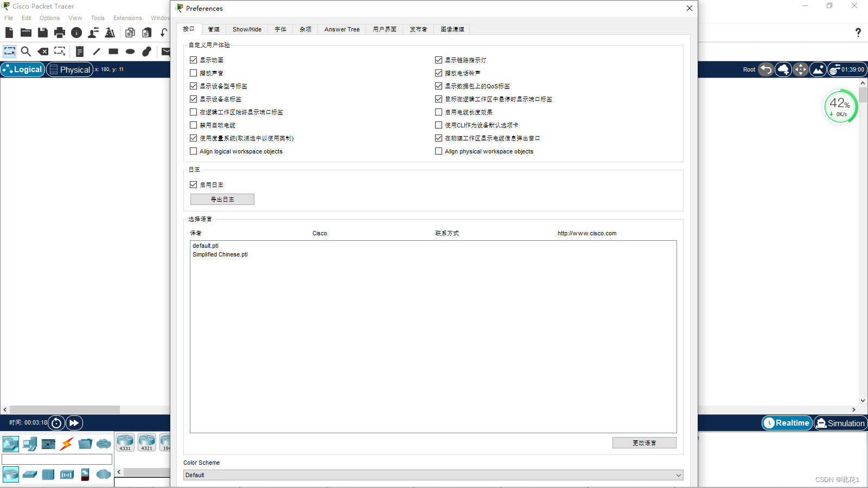Viewport: 868px width, 488px height.
Task: Select the Resize Shape tool
Action: click(x=60, y=52)
